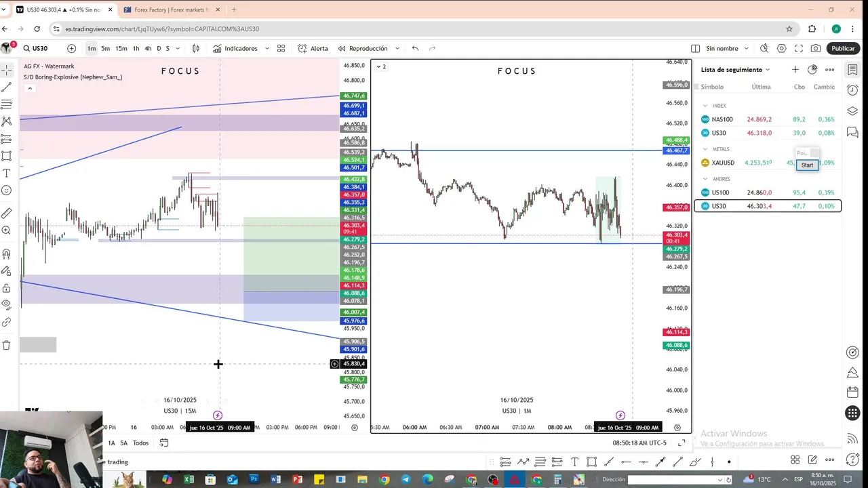Open the watchlist more options menu
868x488 pixels.
pos(829,69)
